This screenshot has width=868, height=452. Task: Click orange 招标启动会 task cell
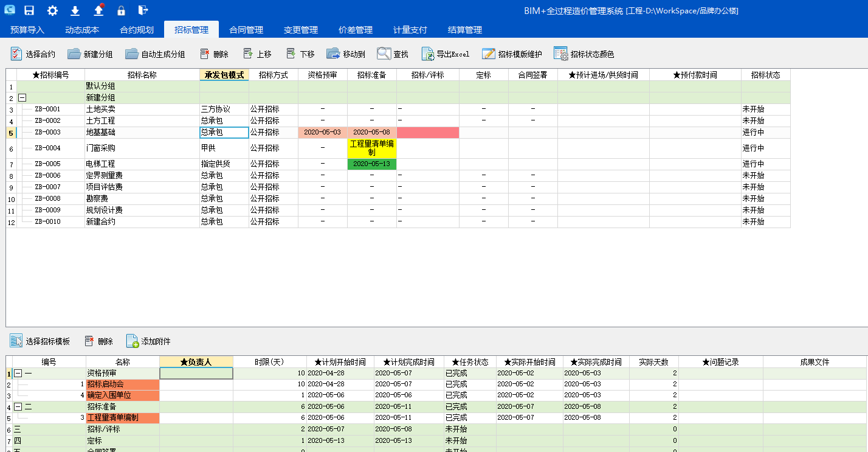pyautogui.click(x=122, y=384)
